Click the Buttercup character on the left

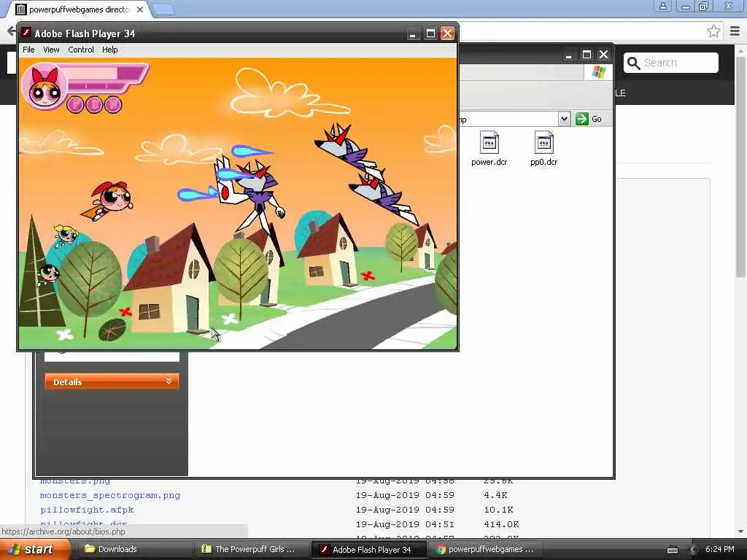click(49, 274)
